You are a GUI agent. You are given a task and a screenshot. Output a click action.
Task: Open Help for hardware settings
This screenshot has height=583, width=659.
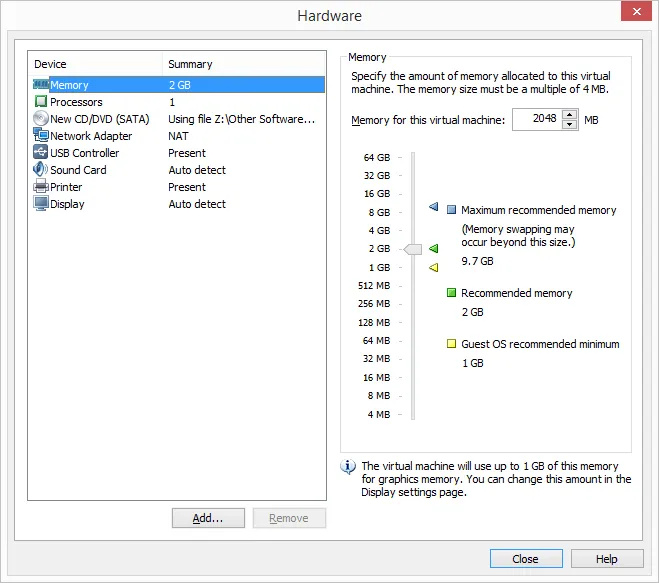pos(607,559)
